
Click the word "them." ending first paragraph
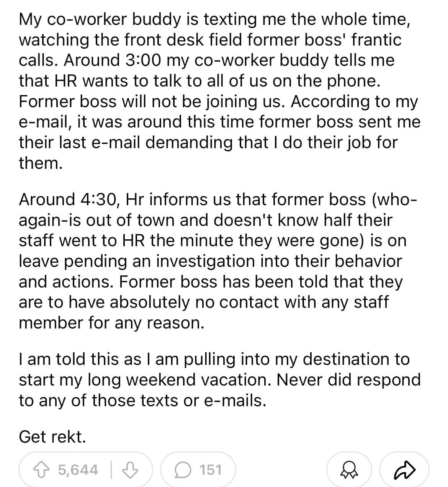[x=40, y=163]
